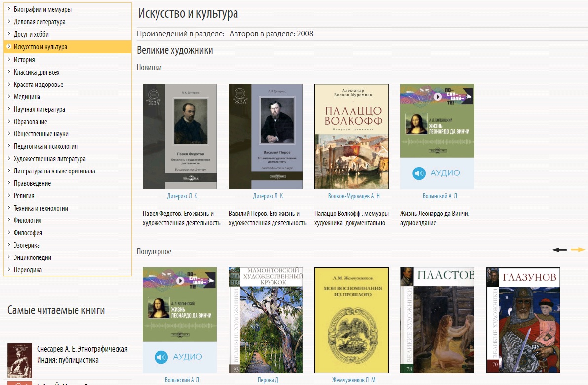Open the Василий Перов book cover
Viewport: 588px width, 385px height.
click(x=266, y=136)
